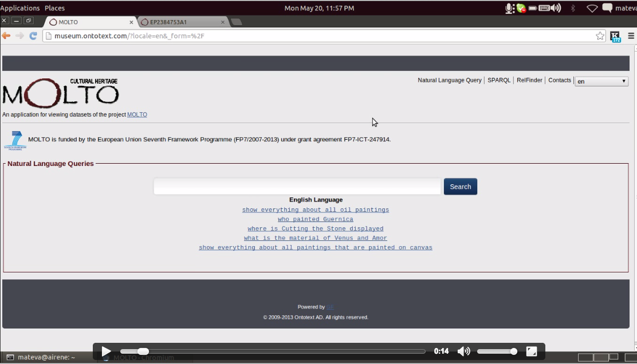This screenshot has width=637, height=364.
Task: Click the microphone icon in the system tray
Action: click(x=509, y=8)
